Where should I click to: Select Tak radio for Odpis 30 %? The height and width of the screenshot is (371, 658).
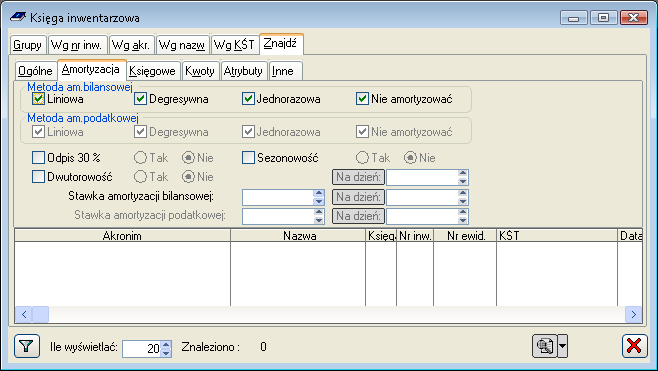point(140,158)
